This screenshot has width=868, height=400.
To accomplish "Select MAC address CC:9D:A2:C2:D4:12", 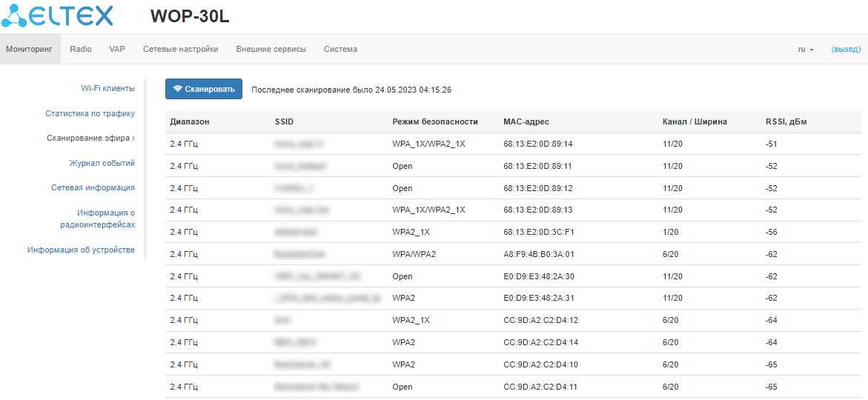I will 541,320.
